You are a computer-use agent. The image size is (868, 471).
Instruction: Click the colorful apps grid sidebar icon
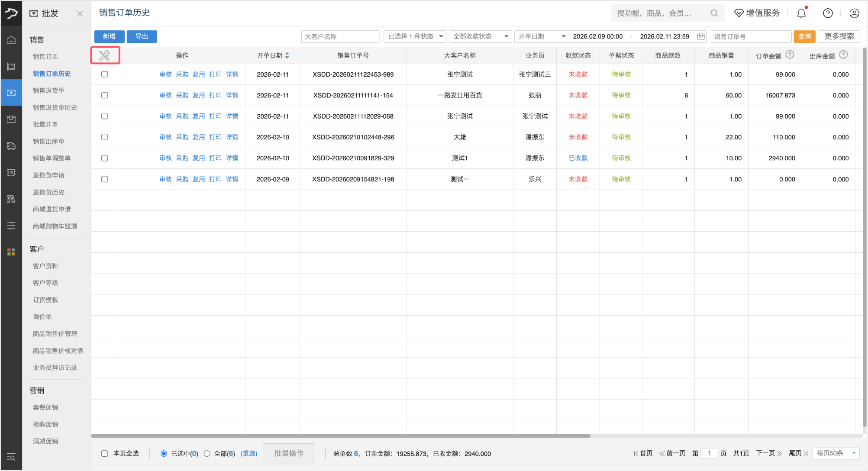coord(11,252)
